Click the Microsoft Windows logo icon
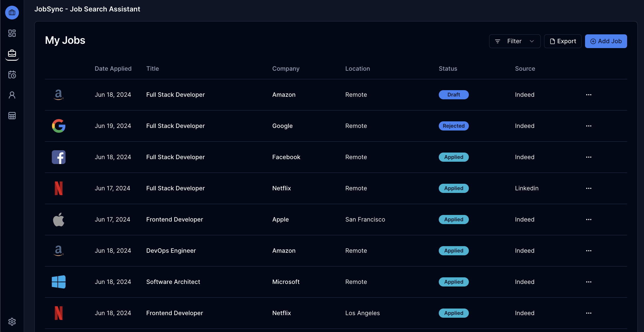The height and width of the screenshot is (332, 644). (x=59, y=282)
